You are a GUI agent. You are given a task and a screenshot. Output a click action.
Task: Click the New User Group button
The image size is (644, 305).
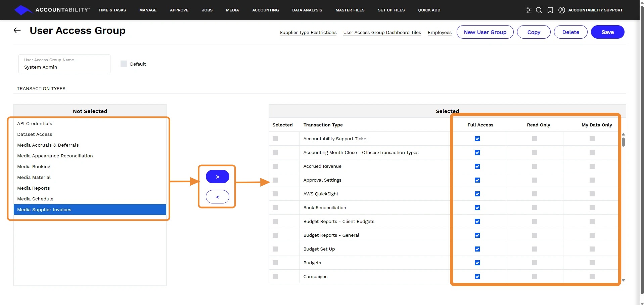(x=485, y=32)
